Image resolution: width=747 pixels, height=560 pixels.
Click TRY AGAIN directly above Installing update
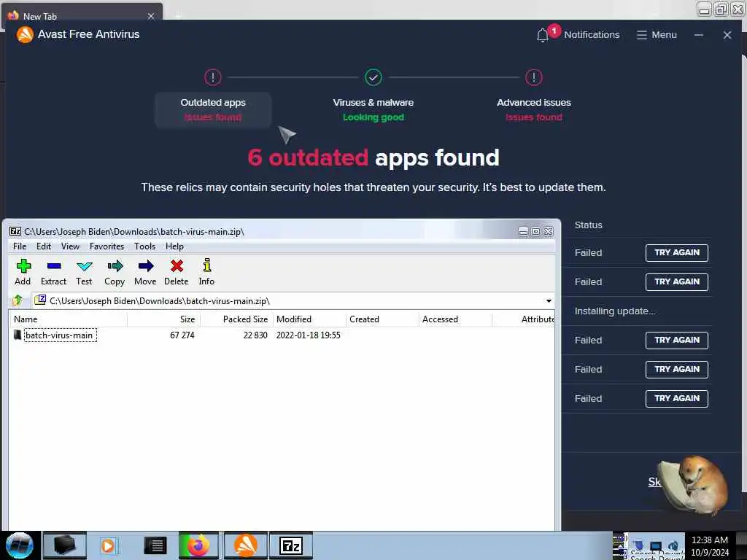676,282
